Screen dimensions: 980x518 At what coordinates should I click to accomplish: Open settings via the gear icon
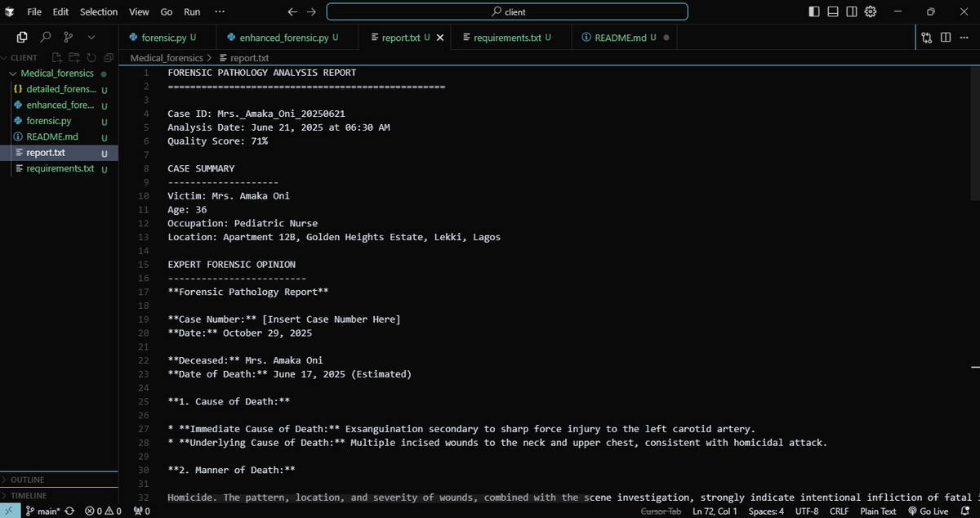pyautogui.click(x=871, y=11)
